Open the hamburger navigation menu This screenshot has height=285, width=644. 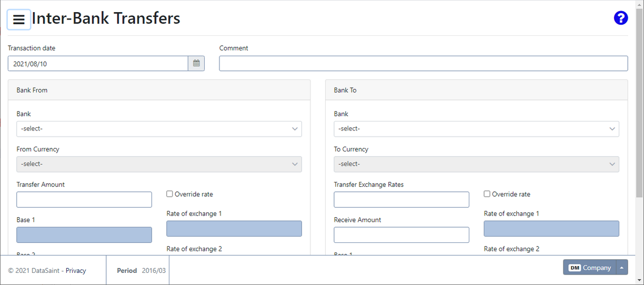point(19,19)
